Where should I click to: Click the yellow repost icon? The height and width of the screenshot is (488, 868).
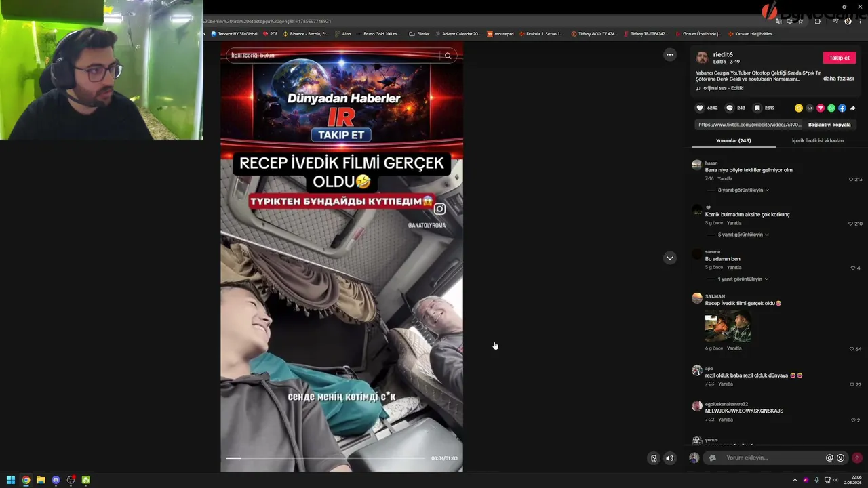coord(799,108)
